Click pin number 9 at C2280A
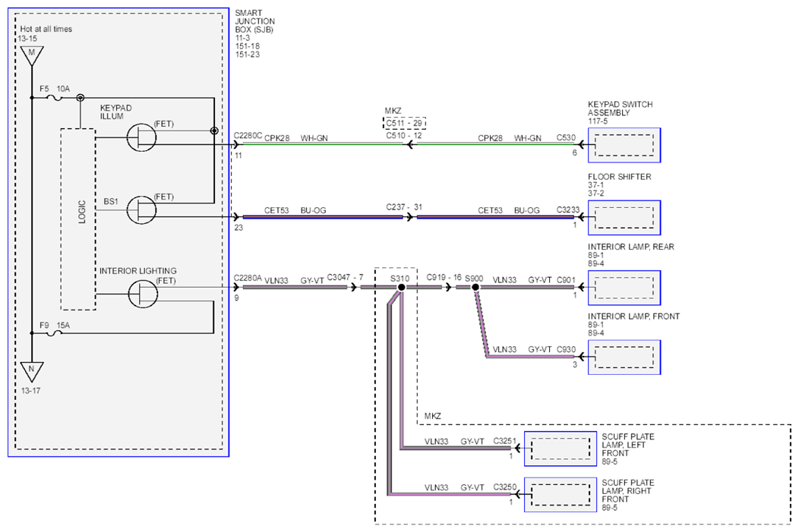This screenshot has height=532, width=799. pos(236,297)
